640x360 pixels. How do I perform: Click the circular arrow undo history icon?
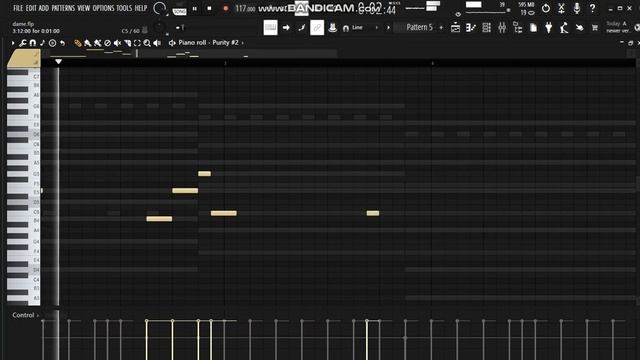pyautogui.click(x=546, y=8)
